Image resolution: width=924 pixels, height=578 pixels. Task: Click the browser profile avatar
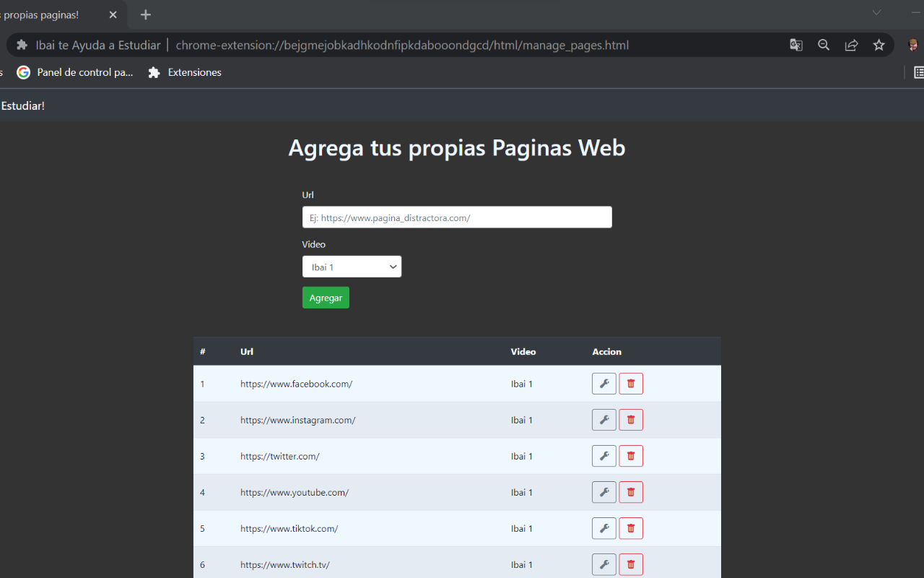(x=911, y=45)
